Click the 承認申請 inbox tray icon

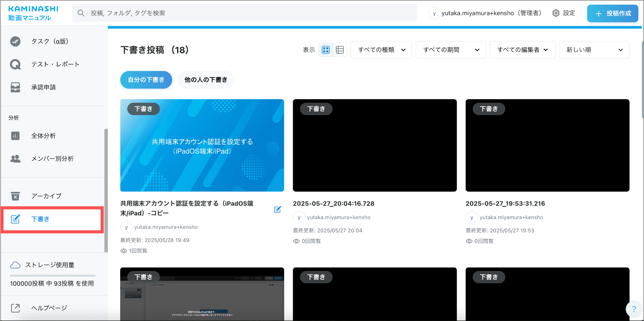click(15, 87)
